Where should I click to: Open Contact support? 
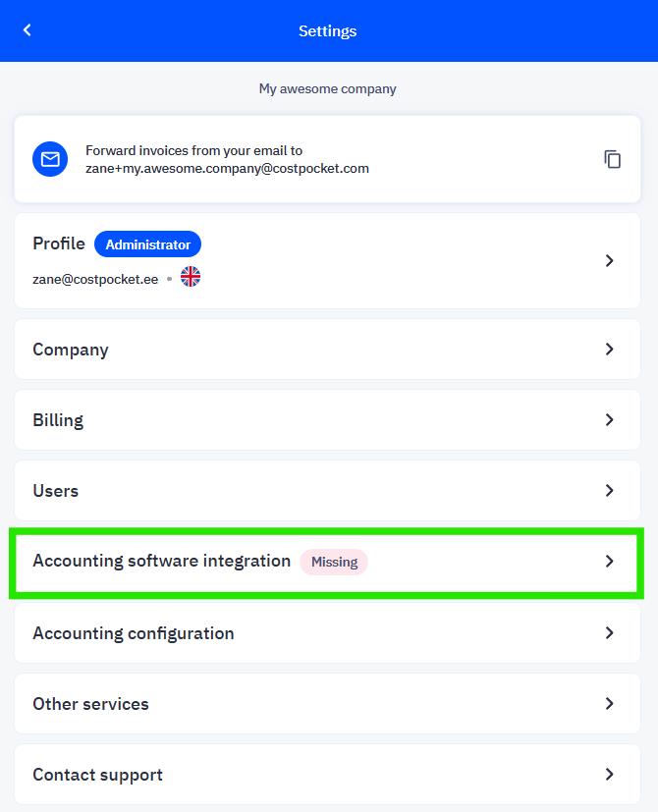(327, 774)
